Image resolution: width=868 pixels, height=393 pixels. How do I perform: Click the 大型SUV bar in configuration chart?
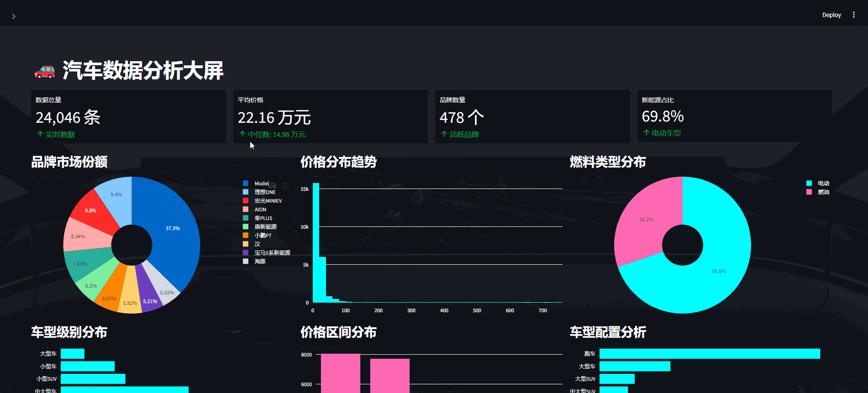pos(617,379)
